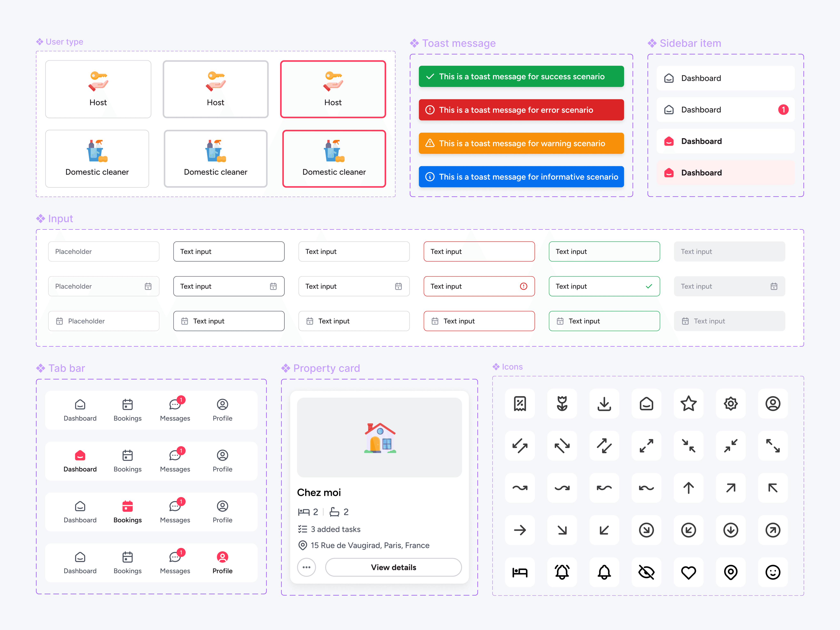Select the gray thick-bordered Host card
This screenshot has width=840, height=630.
tap(216, 89)
